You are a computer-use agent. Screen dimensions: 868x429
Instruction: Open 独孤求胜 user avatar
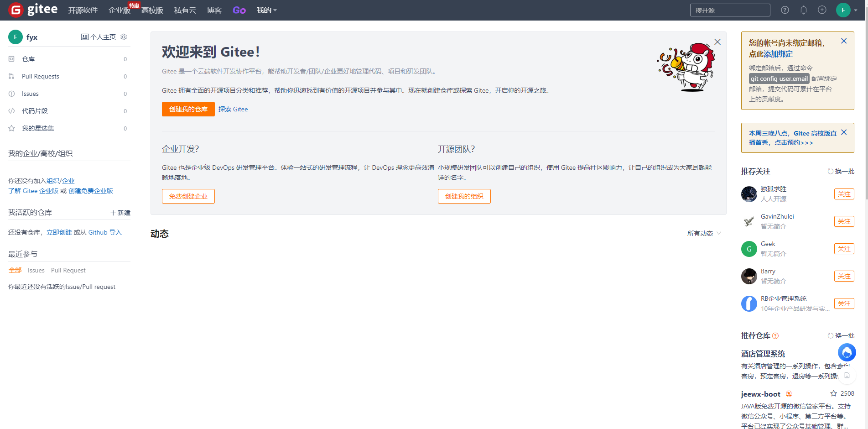(749, 194)
